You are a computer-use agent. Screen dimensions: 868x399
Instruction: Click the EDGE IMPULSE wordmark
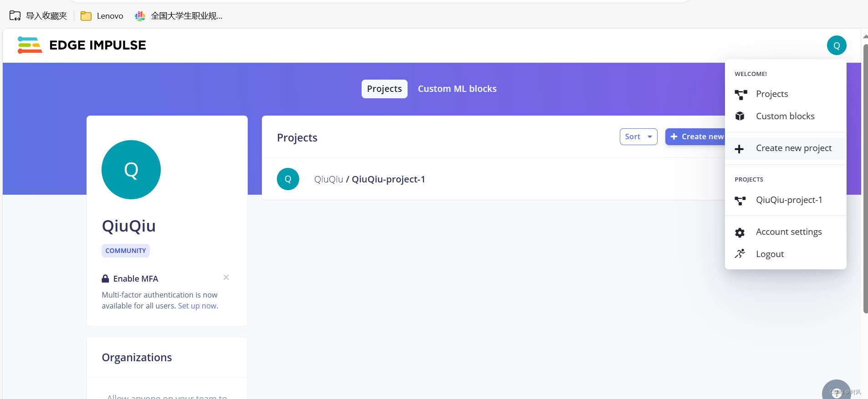(x=97, y=45)
